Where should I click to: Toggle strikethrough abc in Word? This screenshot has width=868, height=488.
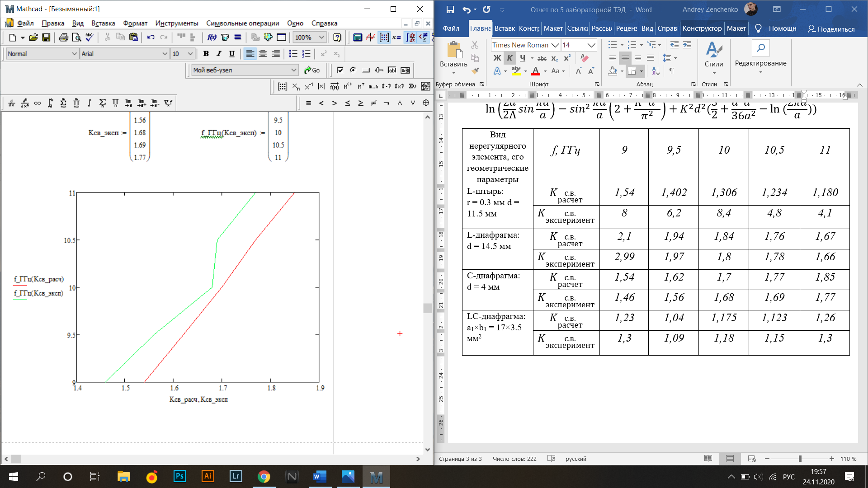click(x=542, y=58)
